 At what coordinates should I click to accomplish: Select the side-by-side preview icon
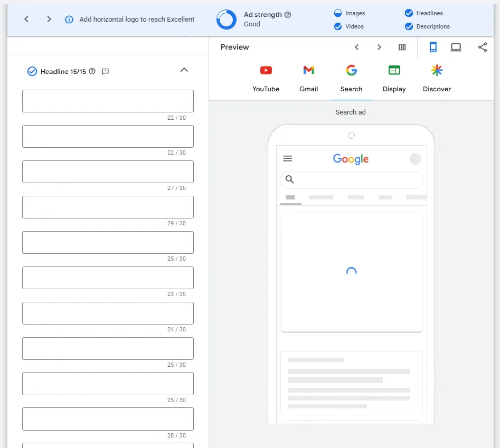click(402, 47)
